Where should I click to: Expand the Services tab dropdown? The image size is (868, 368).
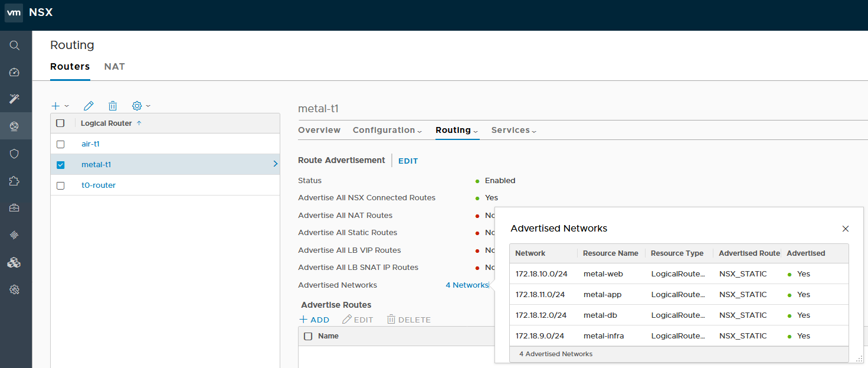(513, 130)
